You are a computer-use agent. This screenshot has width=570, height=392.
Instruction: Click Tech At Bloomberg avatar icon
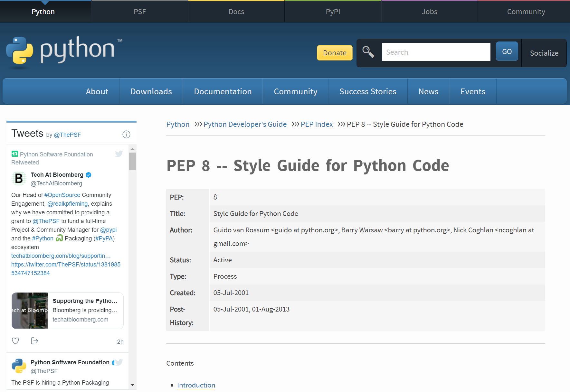[x=19, y=179]
